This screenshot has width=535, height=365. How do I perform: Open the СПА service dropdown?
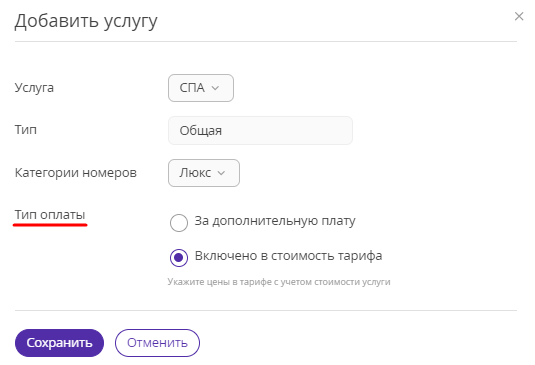click(x=201, y=88)
